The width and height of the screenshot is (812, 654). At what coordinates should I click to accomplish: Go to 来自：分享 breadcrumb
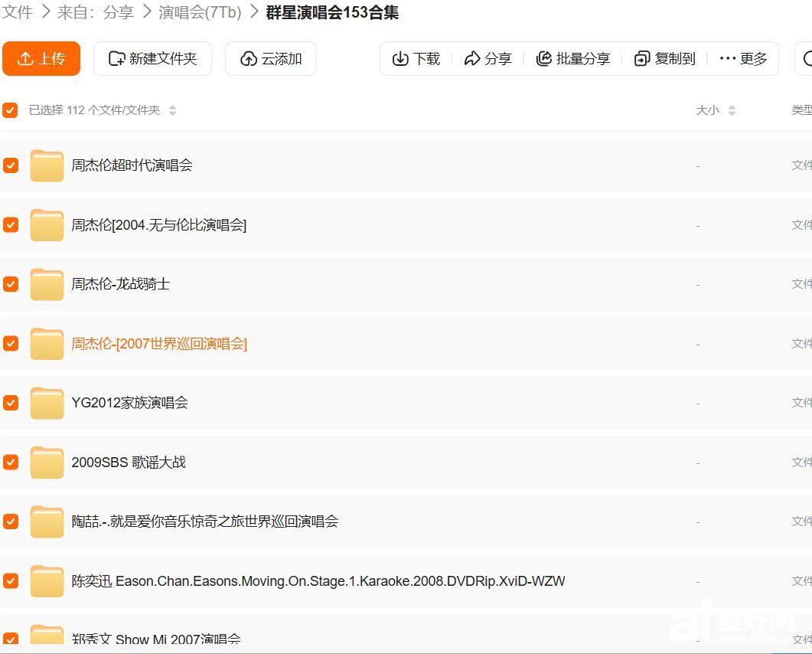(96, 12)
